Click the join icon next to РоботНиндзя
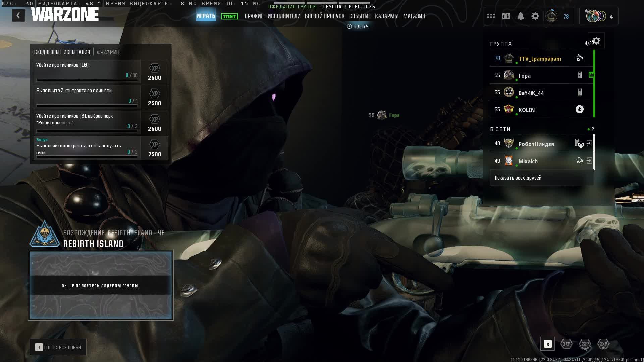 pyautogui.click(x=589, y=143)
